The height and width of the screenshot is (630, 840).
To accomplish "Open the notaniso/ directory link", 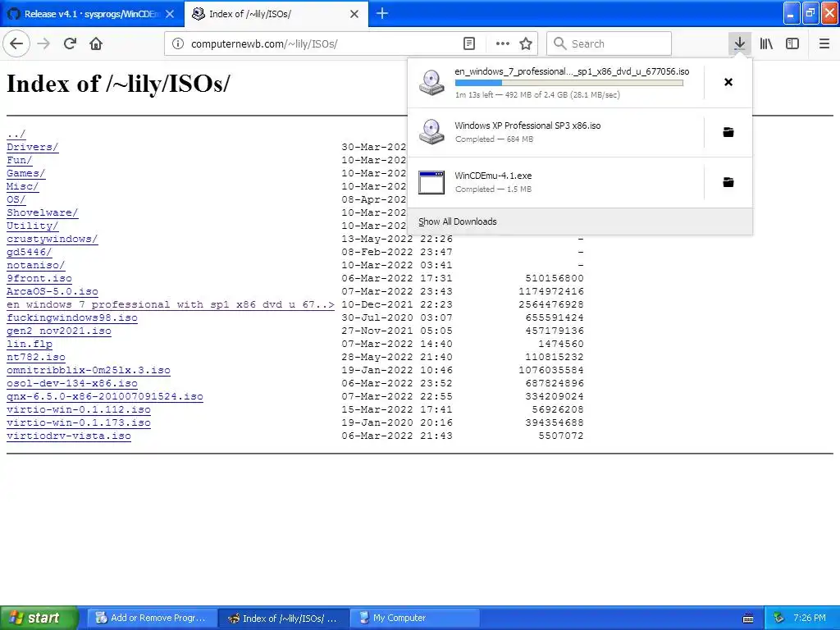I will click(35, 265).
